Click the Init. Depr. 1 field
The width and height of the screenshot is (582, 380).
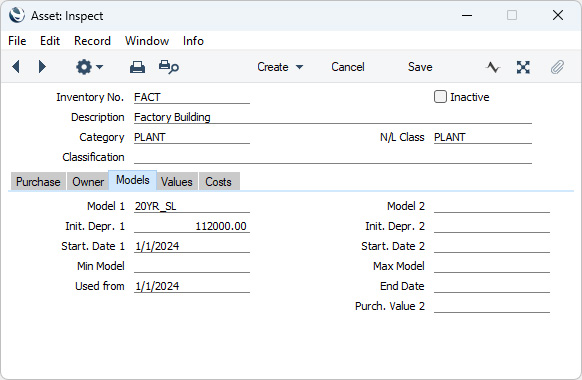[x=192, y=226]
